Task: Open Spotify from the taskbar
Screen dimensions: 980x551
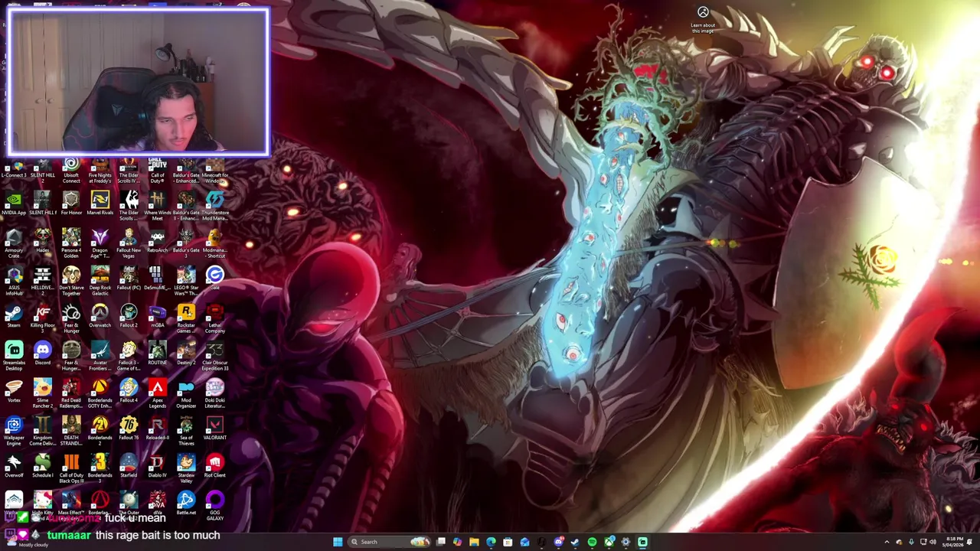Action: [592, 542]
